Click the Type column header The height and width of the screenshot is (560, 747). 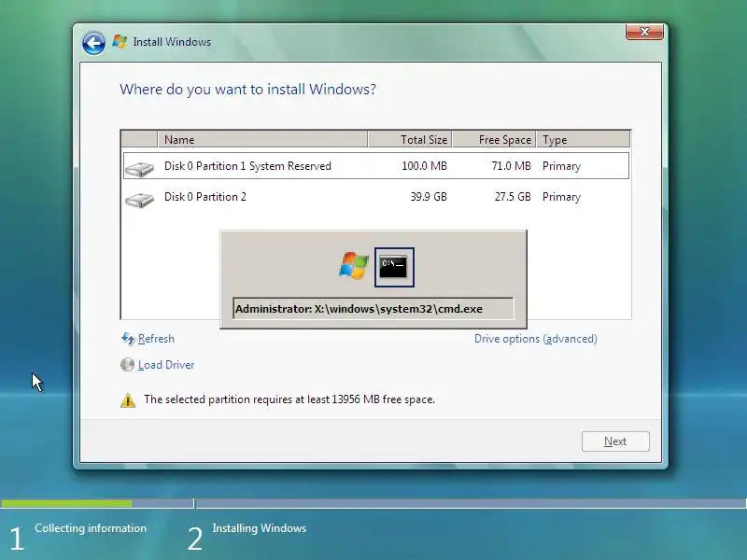[x=583, y=139]
